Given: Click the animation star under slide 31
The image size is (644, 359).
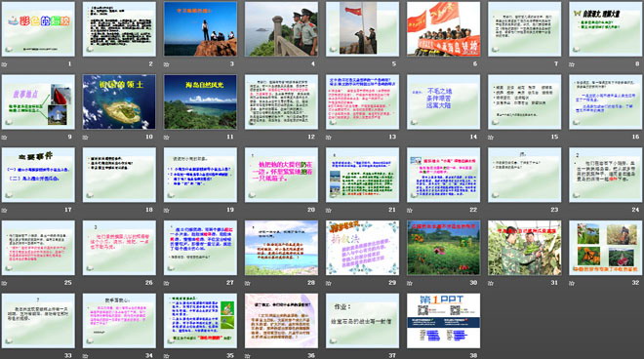Looking at the screenshot, I should [x=491, y=283].
